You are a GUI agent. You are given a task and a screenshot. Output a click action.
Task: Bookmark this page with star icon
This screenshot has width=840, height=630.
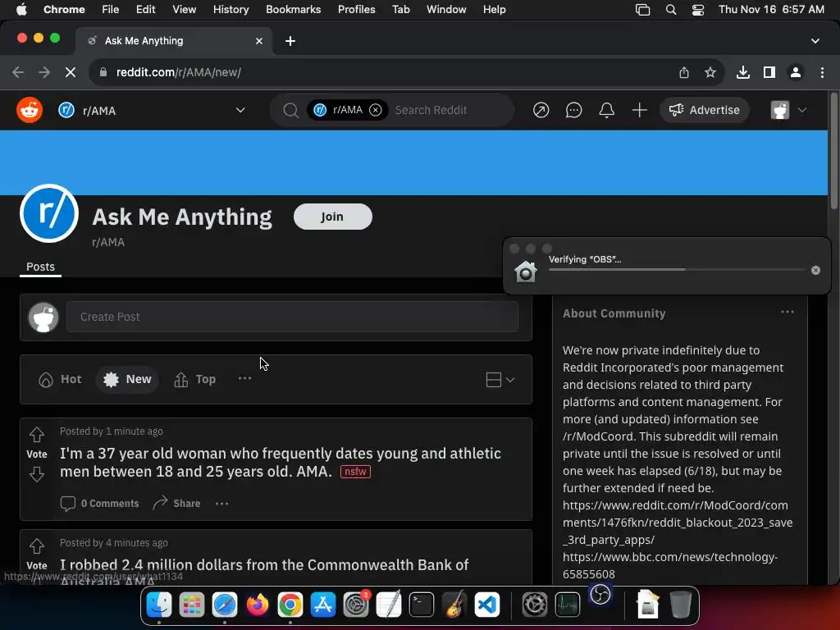710,72
